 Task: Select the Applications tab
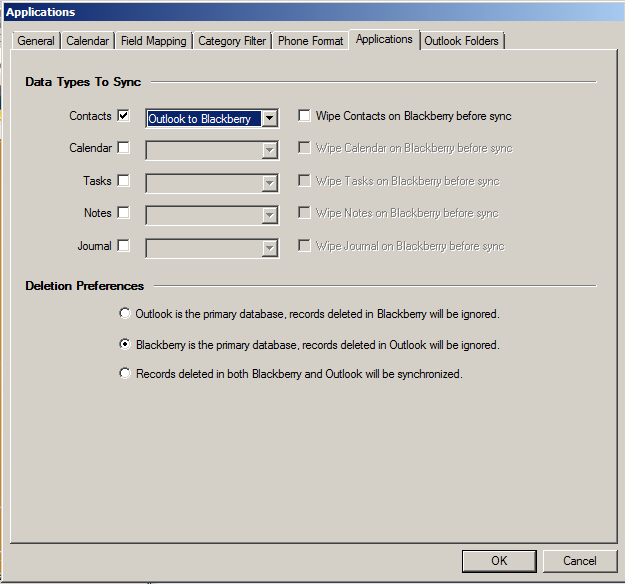tap(384, 39)
